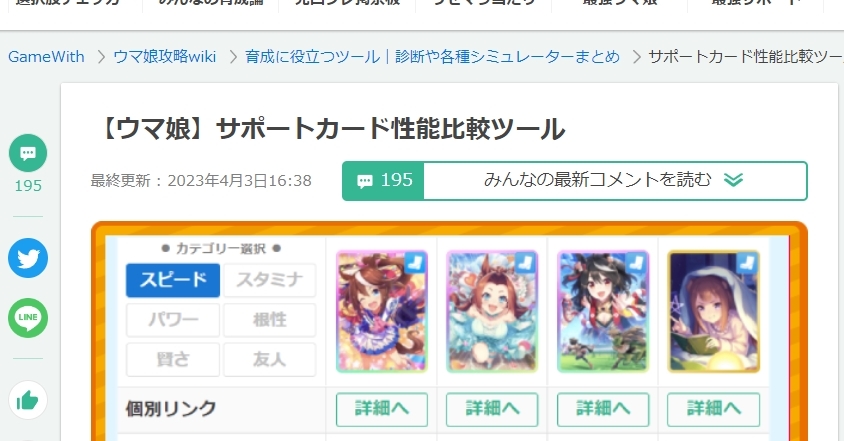844x441 pixels.
Task: Click the 195 comment count badge
Action: [x=383, y=180]
